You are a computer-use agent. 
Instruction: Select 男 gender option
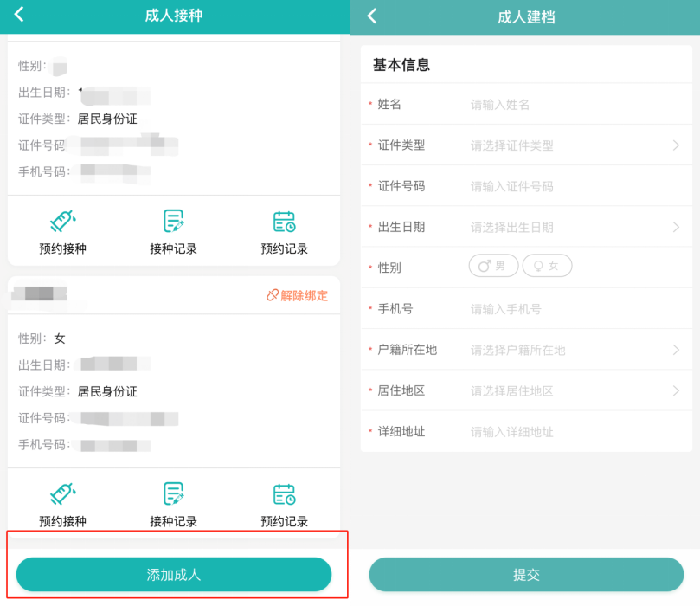[x=493, y=267]
